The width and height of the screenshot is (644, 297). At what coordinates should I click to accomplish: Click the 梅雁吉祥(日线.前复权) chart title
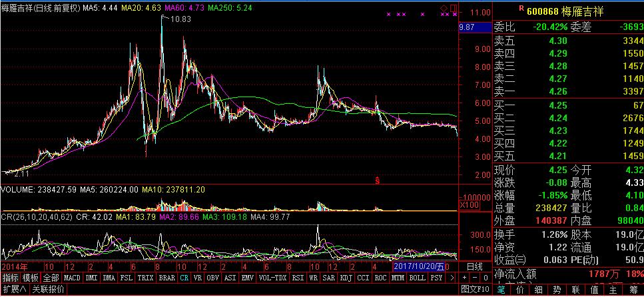coord(41,8)
